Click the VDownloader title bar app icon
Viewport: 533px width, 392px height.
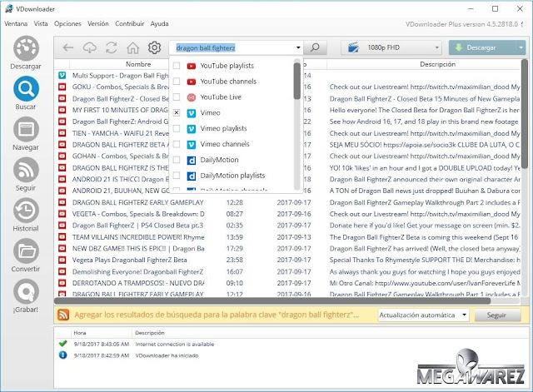pyautogui.click(x=9, y=9)
